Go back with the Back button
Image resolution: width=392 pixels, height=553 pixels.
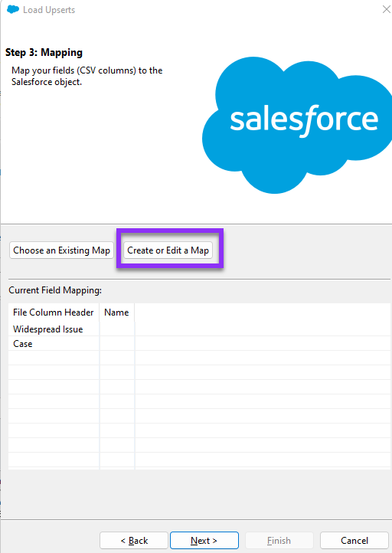click(x=134, y=540)
